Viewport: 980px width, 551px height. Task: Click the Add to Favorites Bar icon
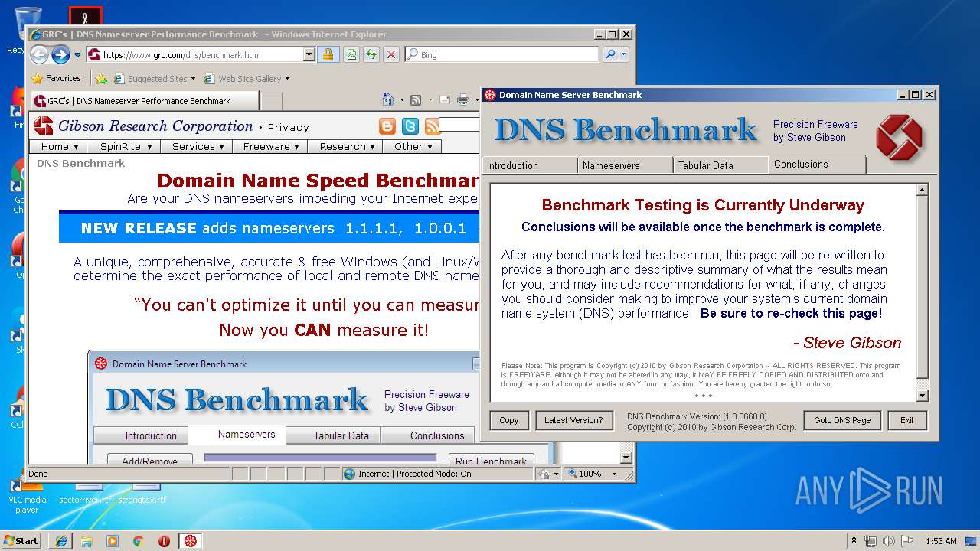tap(100, 78)
